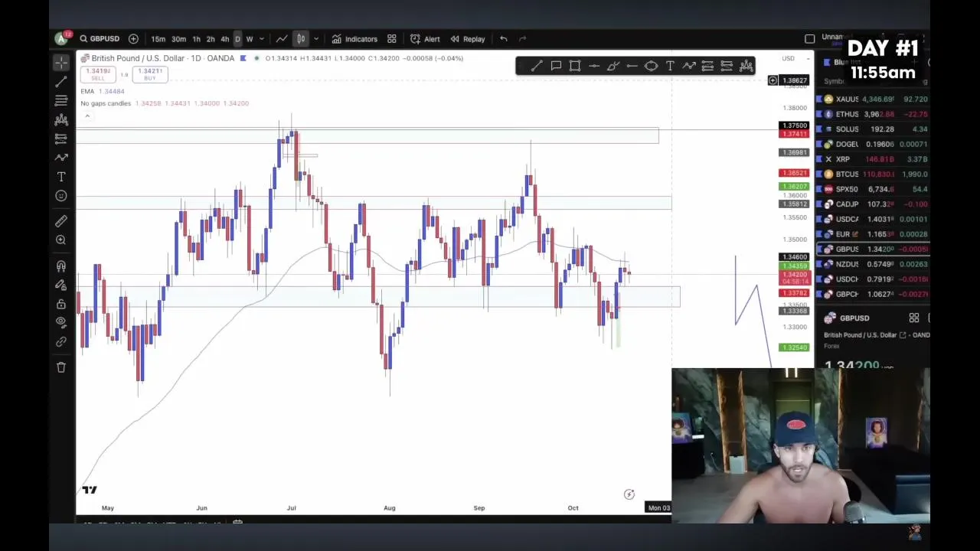Create an Alert
This screenshot has height=551, width=980.
point(425,39)
